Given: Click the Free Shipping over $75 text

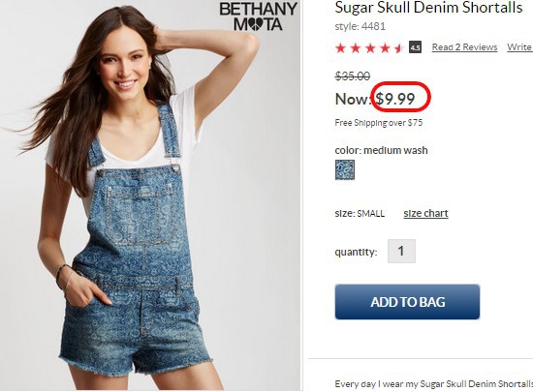Looking at the screenshot, I should pos(379,123).
